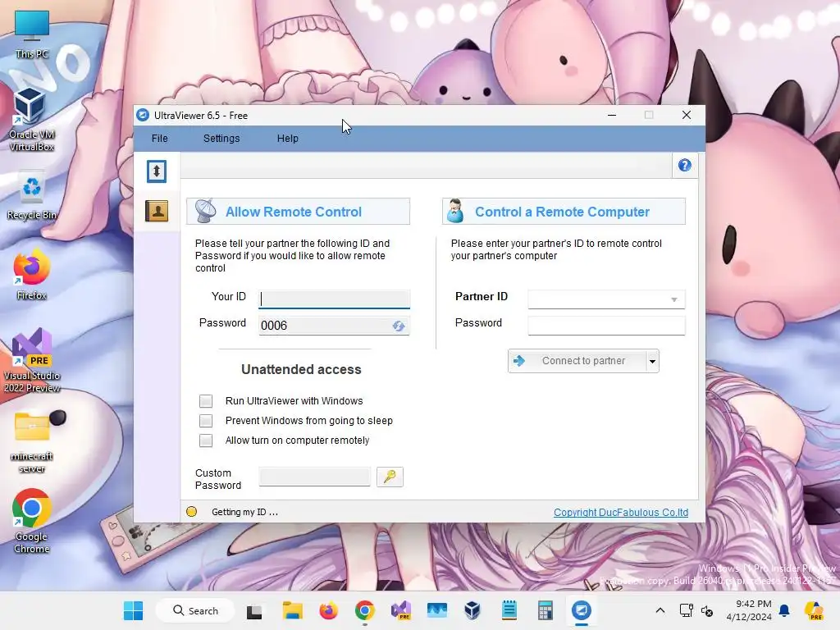Select Oracle VM VirtualBox desktop shortcut

coord(32,120)
